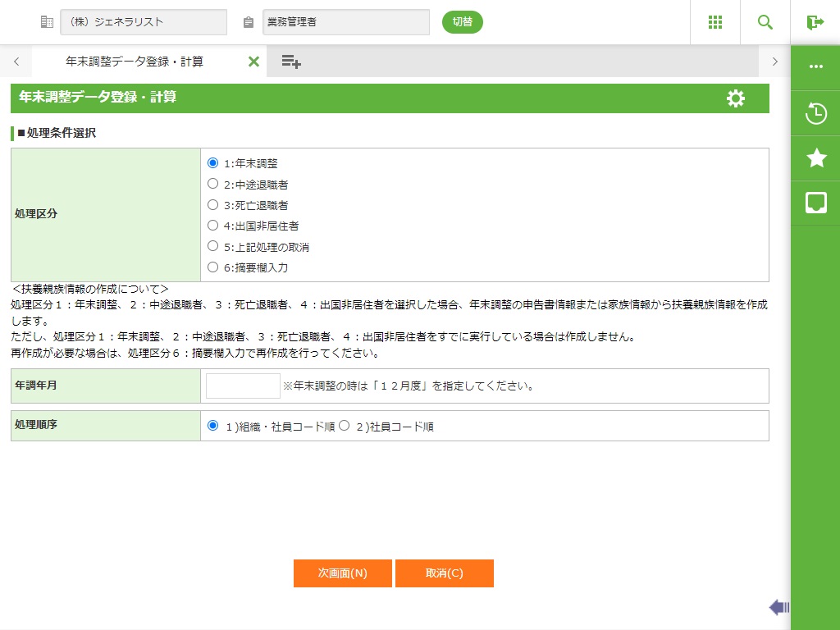
Task: Select the 5:上記処理の取消 radio option
Action: pyautogui.click(x=213, y=246)
